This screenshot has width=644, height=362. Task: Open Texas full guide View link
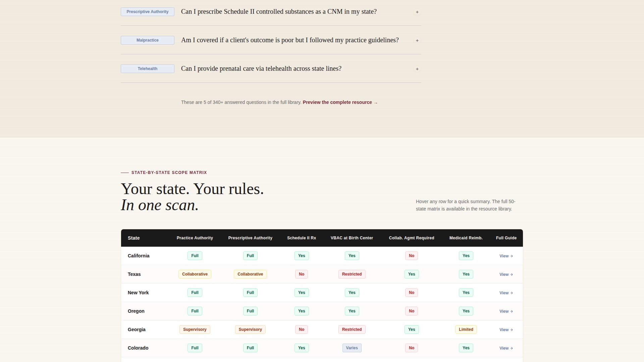506,275
